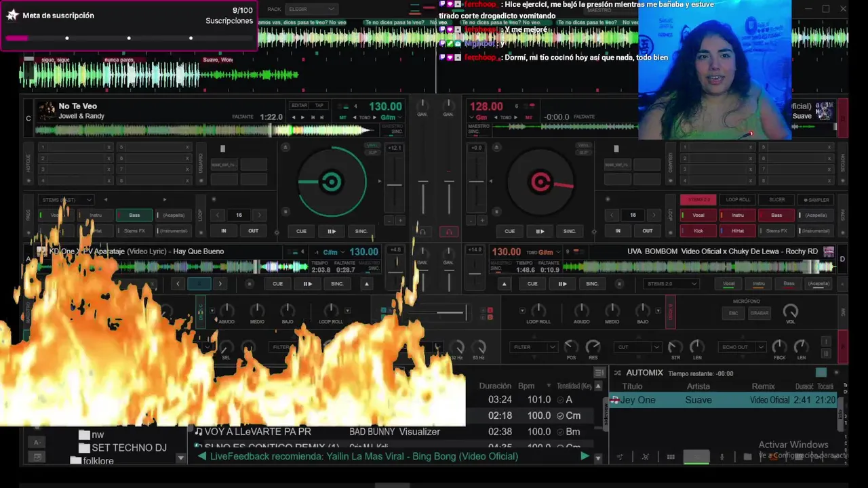Click the eject icon above the red jog wheel
Screen dimensions: 868x488
coord(495,147)
